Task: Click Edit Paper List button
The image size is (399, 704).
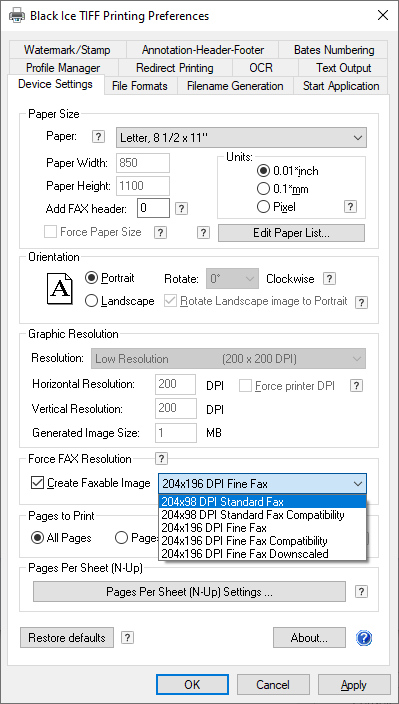Action: (291, 233)
